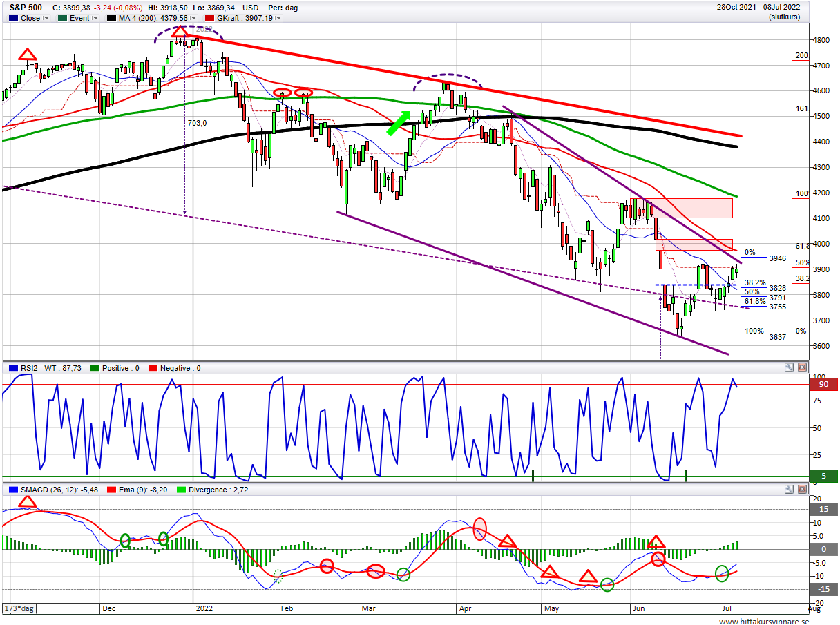Click the black MA 4 color swatch
Screen dimensions: 840x625
coord(112,19)
